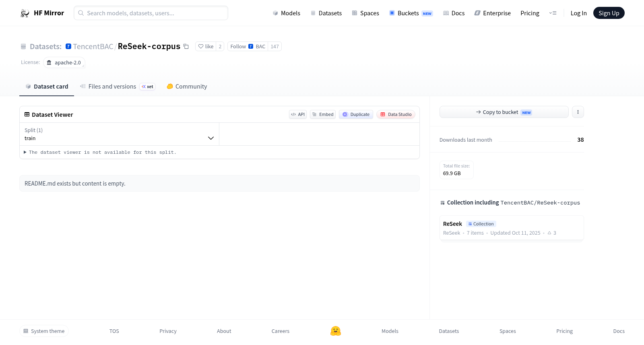Click the Downloads last month count 38
This screenshot has height=345, width=644.
[x=580, y=140]
